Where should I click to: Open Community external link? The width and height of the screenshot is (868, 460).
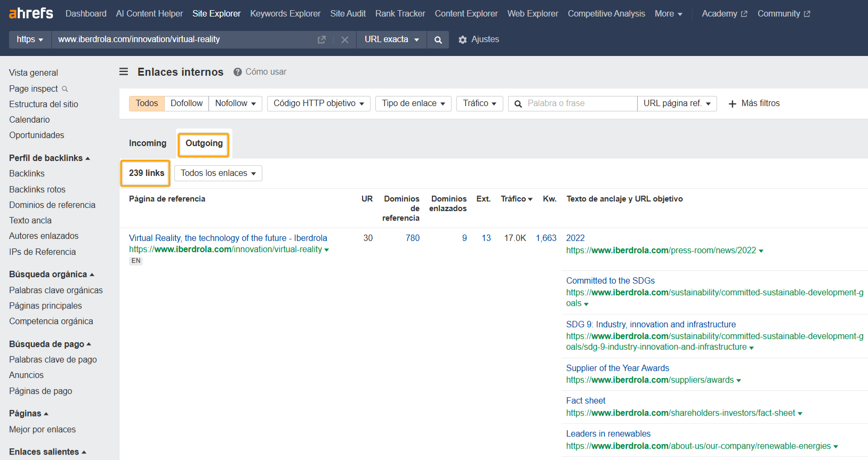[784, 14]
